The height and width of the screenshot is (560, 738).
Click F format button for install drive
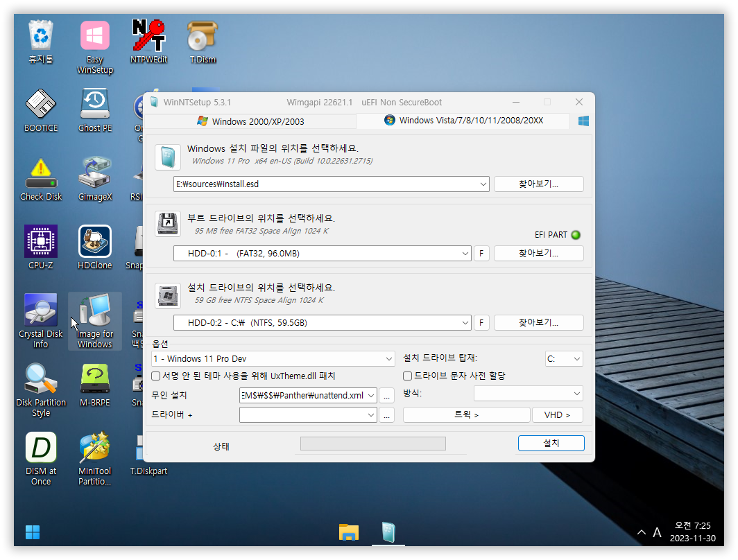[x=481, y=322]
